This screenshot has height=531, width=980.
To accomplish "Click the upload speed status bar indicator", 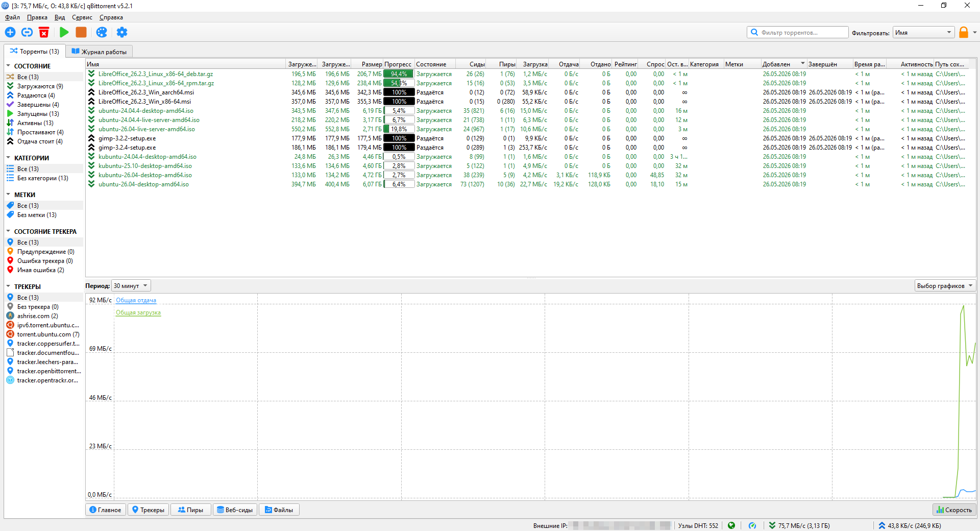I will (x=910, y=525).
